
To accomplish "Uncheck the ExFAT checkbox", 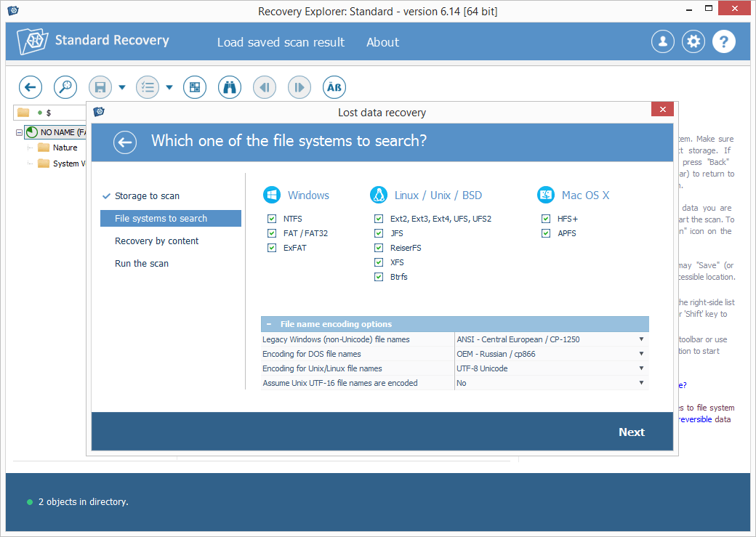I will click(272, 248).
